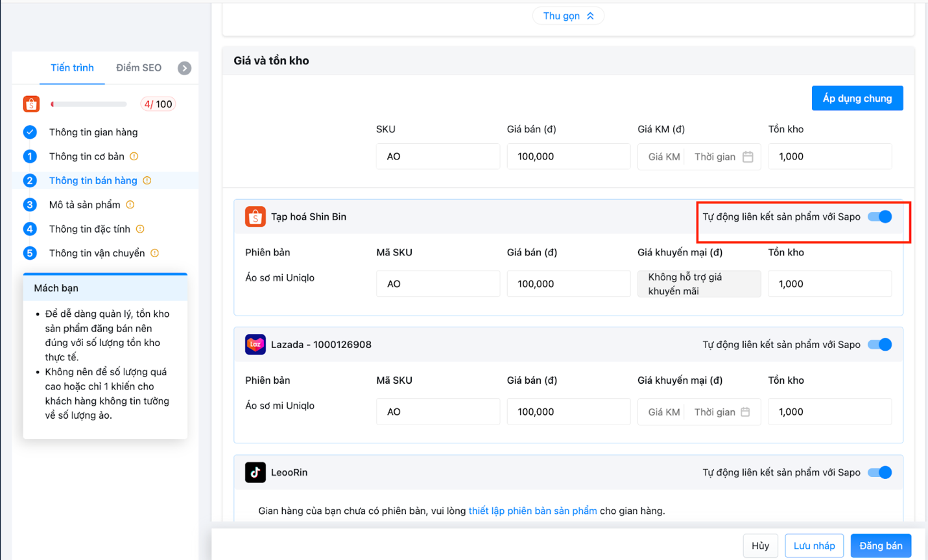Turn off Sapo auto-link for LeooRin

pos(880,472)
